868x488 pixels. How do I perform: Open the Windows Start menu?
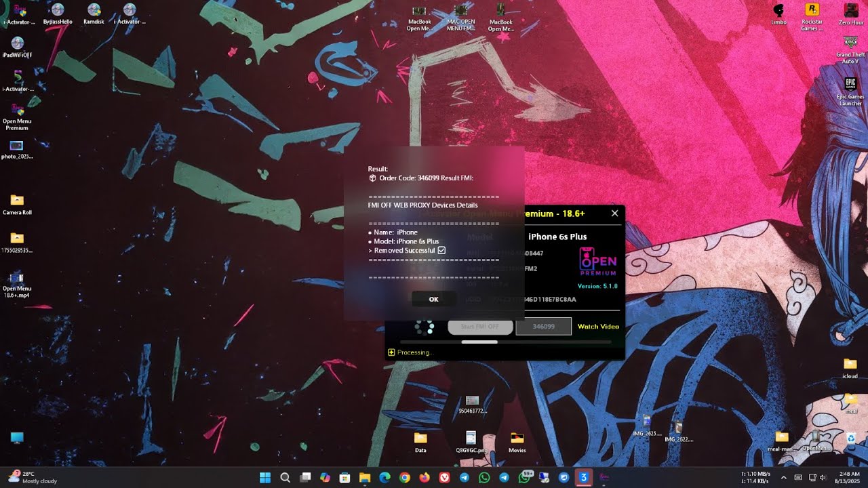(265, 477)
